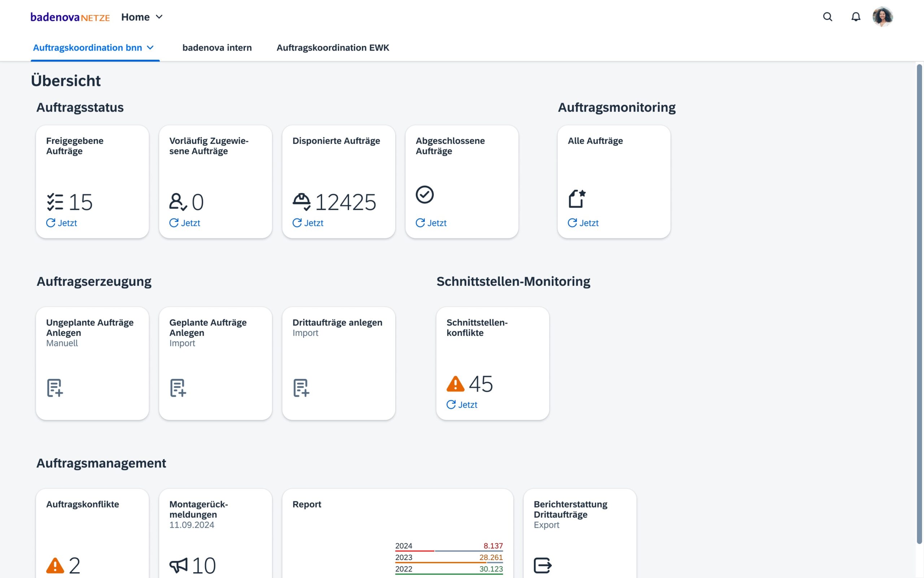Screen dimensions: 924x578
Task: Click helmet icon on Disponierte Aufträge
Action: pyautogui.click(x=302, y=202)
